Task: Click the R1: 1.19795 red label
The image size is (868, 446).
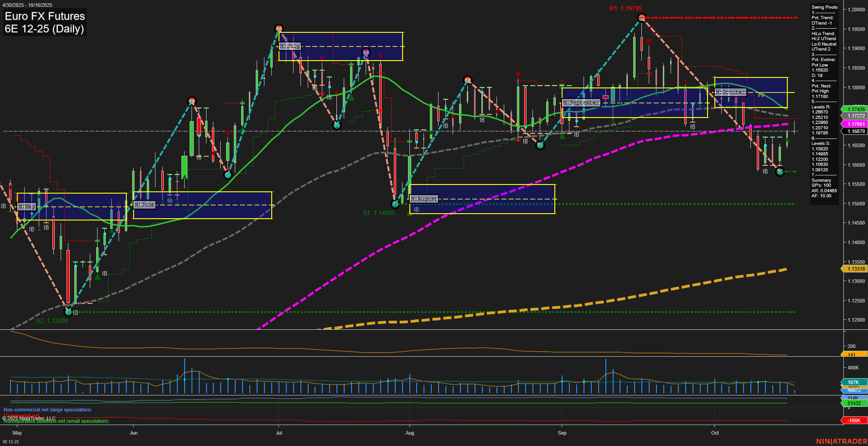Action: point(625,8)
